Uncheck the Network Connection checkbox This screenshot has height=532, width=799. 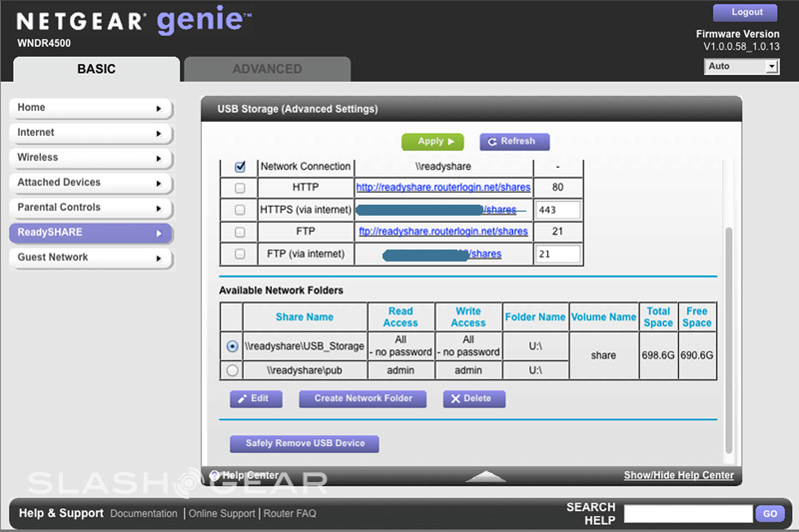240,167
